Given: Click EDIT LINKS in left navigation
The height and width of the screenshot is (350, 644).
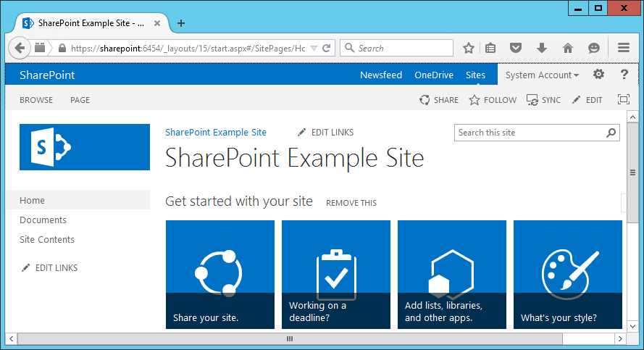Looking at the screenshot, I should pyautogui.click(x=50, y=268).
